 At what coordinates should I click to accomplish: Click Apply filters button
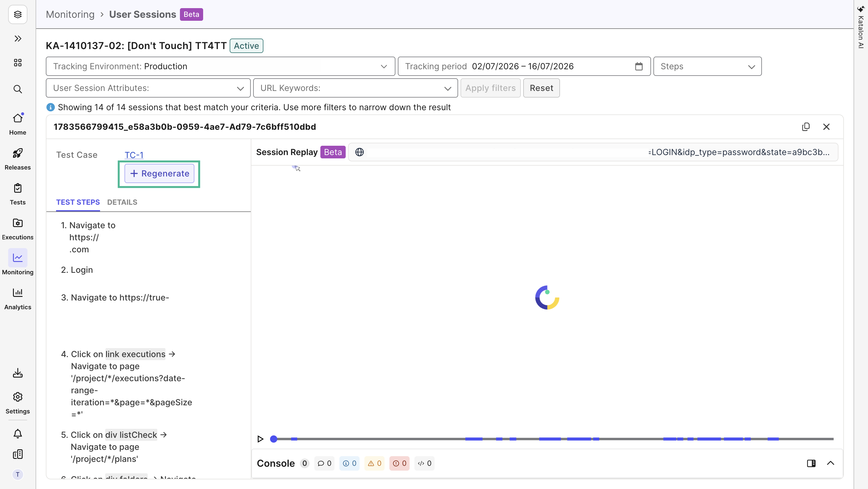click(490, 88)
